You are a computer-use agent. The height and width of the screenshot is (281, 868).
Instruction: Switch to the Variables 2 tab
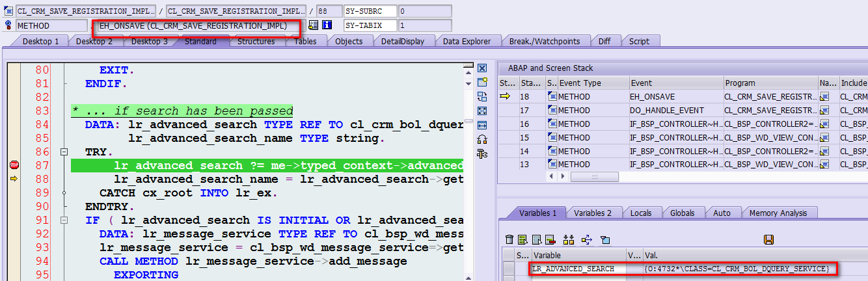click(593, 213)
